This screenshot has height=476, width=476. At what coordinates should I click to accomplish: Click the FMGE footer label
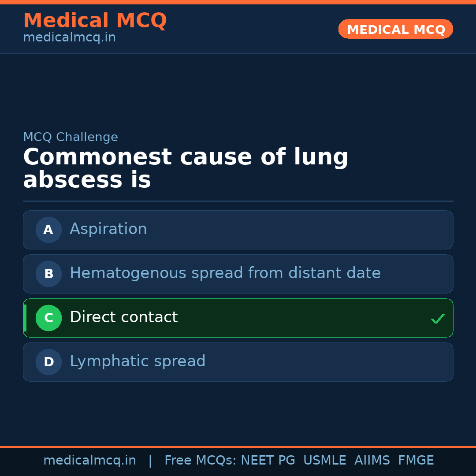pos(416,460)
